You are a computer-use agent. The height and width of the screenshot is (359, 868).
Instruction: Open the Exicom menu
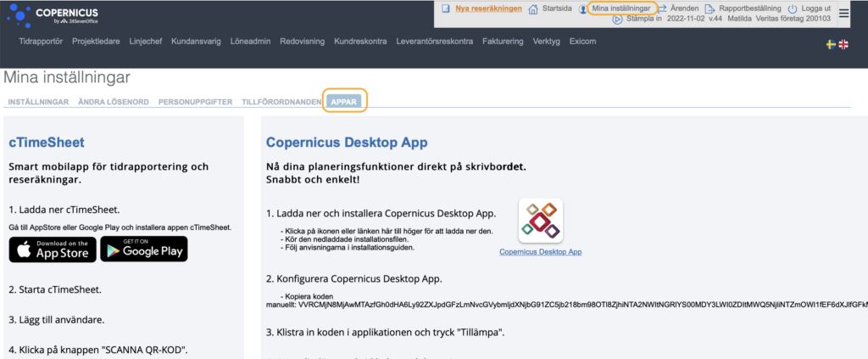[x=583, y=41]
